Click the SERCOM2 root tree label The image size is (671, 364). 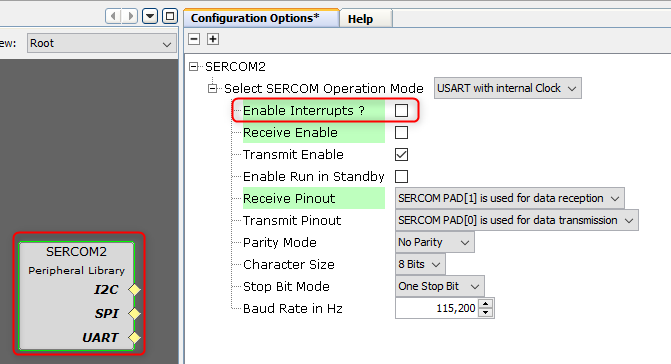pos(235,67)
